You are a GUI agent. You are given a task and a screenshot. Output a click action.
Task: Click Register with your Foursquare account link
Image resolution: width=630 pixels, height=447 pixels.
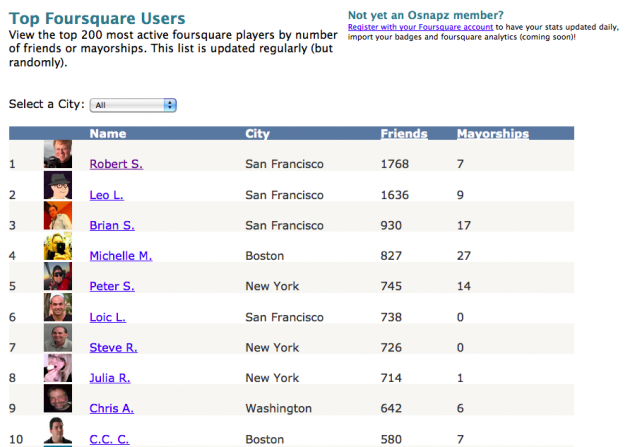pos(418,29)
